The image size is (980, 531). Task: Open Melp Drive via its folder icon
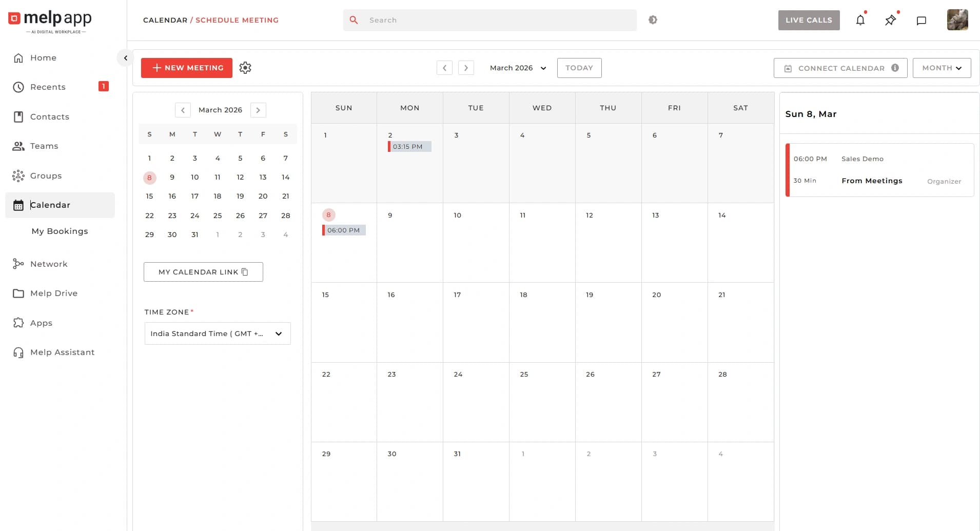(18, 293)
